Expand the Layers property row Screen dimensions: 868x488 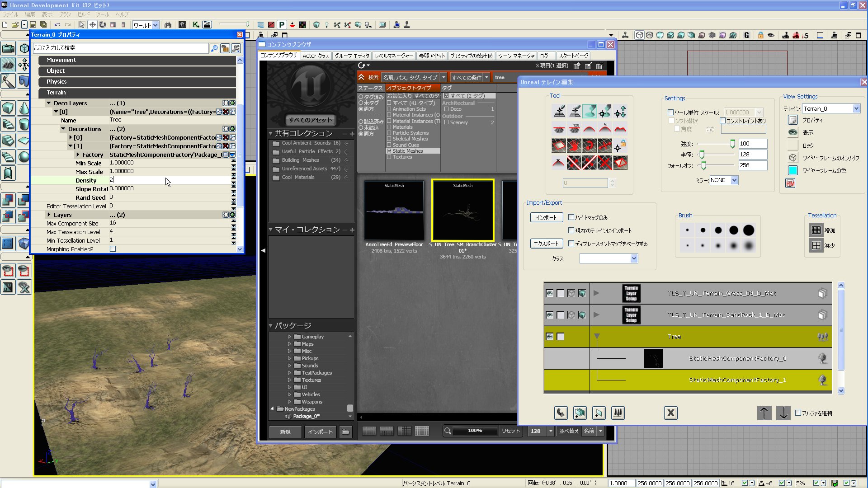(49, 215)
